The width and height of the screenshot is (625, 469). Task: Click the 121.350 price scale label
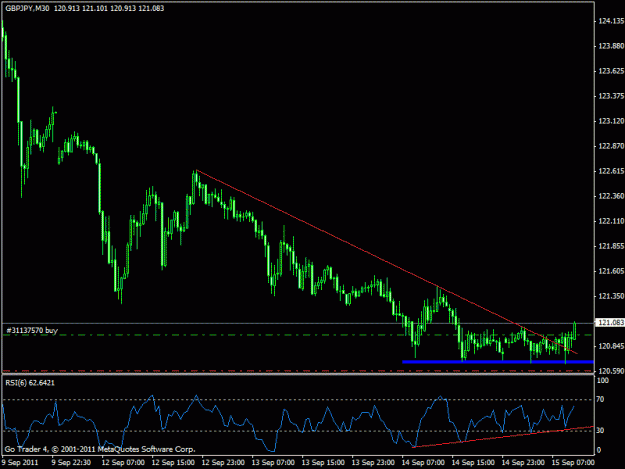tap(611, 296)
